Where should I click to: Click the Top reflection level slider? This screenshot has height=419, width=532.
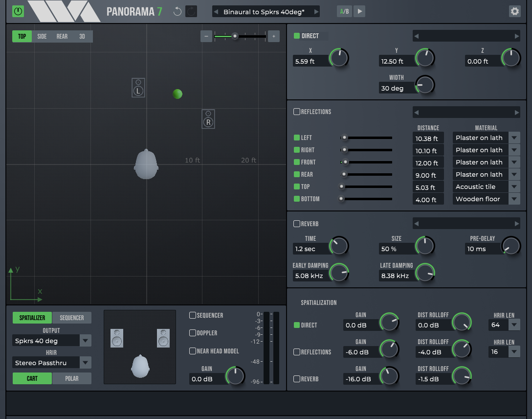[366, 186]
